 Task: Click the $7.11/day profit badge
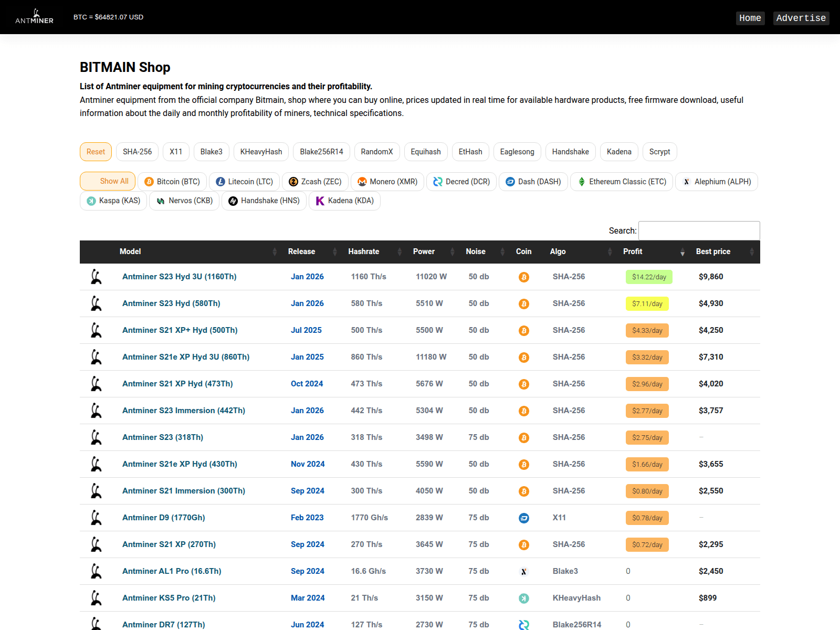click(x=647, y=303)
